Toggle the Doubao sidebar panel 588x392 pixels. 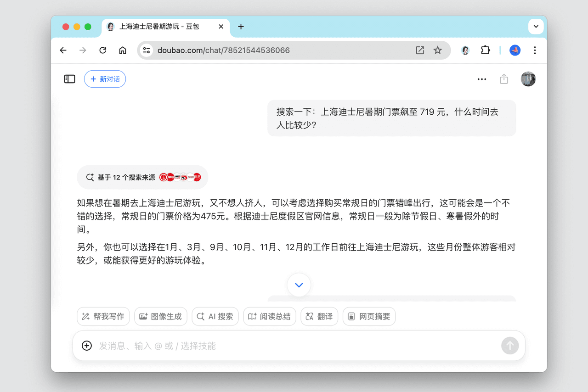[x=69, y=79]
